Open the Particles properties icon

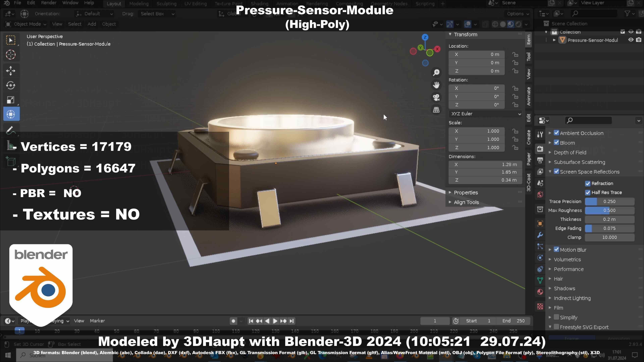(540, 246)
